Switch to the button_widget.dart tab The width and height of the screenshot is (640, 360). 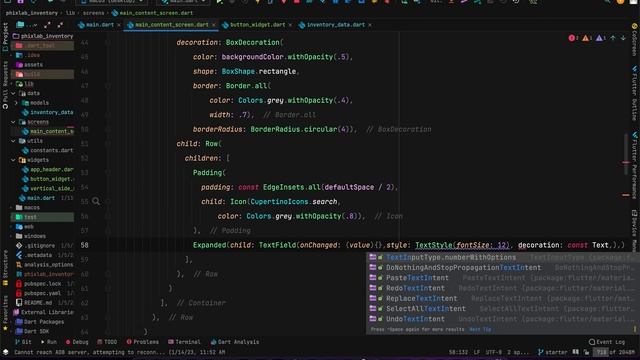(x=257, y=25)
